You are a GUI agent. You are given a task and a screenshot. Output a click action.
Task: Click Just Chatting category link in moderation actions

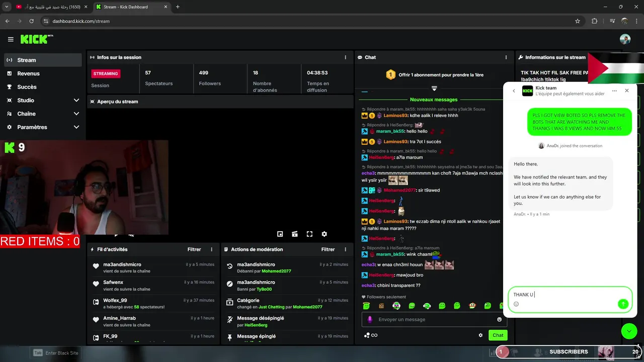click(270, 307)
